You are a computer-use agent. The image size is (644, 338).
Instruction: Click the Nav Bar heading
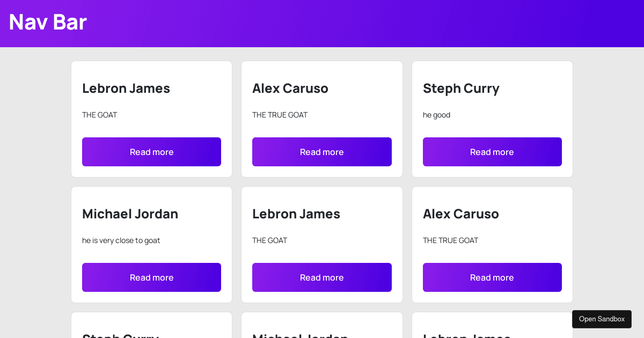(x=47, y=23)
